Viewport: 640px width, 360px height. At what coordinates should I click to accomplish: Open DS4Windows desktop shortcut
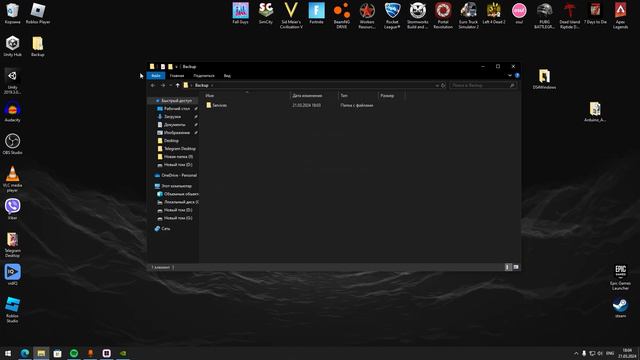[x=544, y=79]
